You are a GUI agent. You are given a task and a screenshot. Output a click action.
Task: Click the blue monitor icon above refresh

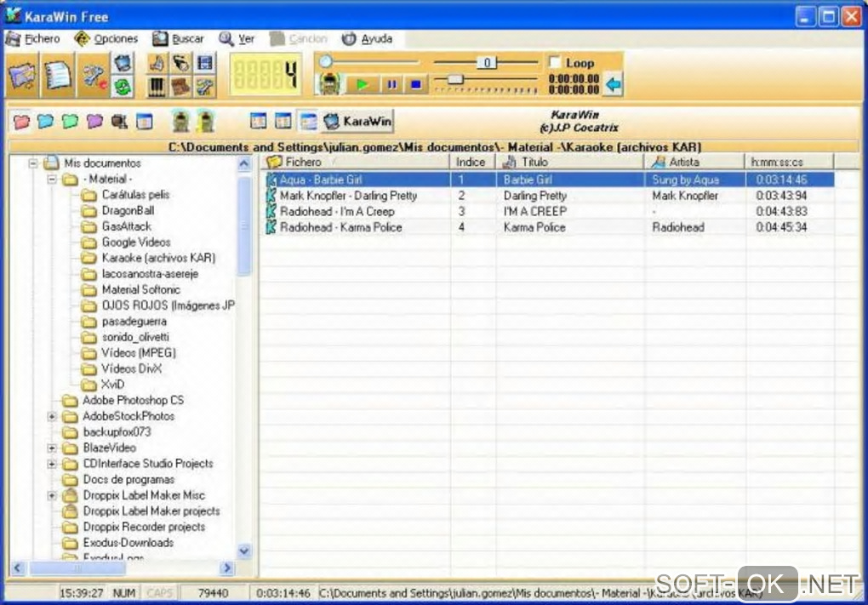pos(123,63)
